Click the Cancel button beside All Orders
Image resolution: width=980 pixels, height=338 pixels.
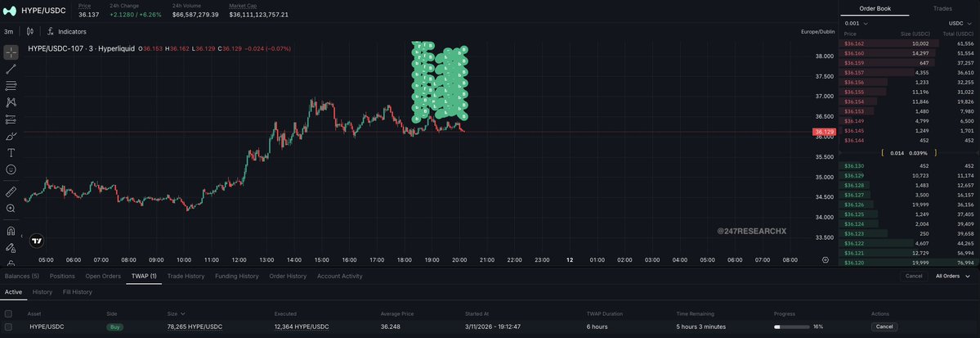coord(914,276)
